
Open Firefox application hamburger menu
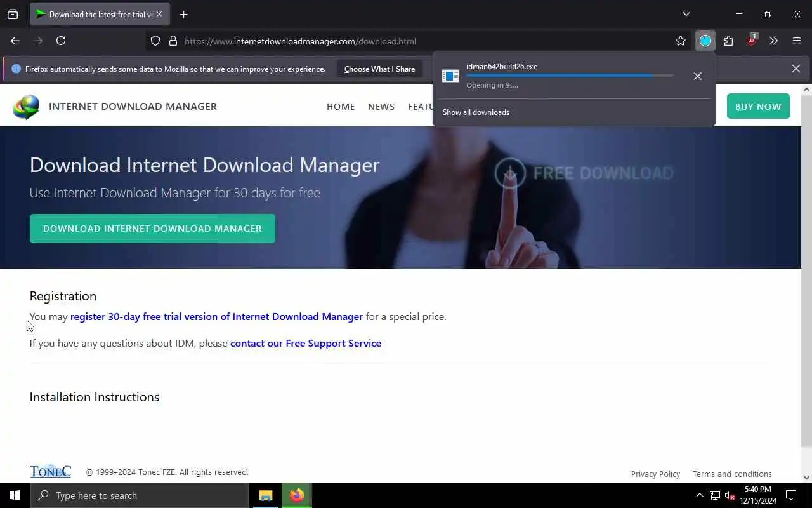coord(797,41)
